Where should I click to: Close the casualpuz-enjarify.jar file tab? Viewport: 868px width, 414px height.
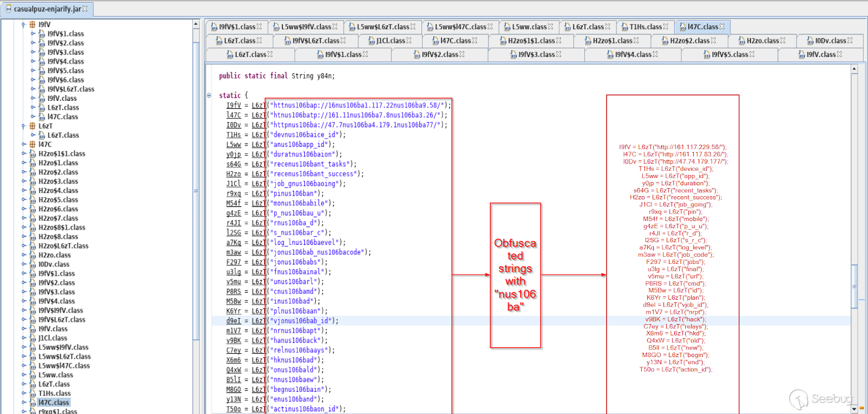click(x=85, y=9)
